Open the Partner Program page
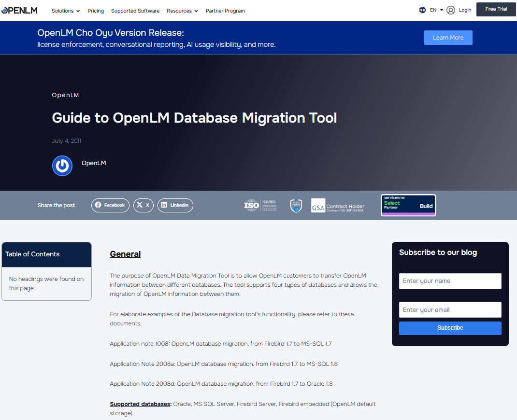Viewport: 517px width, 420px height. pyautogui.click(x=225, y=11)
